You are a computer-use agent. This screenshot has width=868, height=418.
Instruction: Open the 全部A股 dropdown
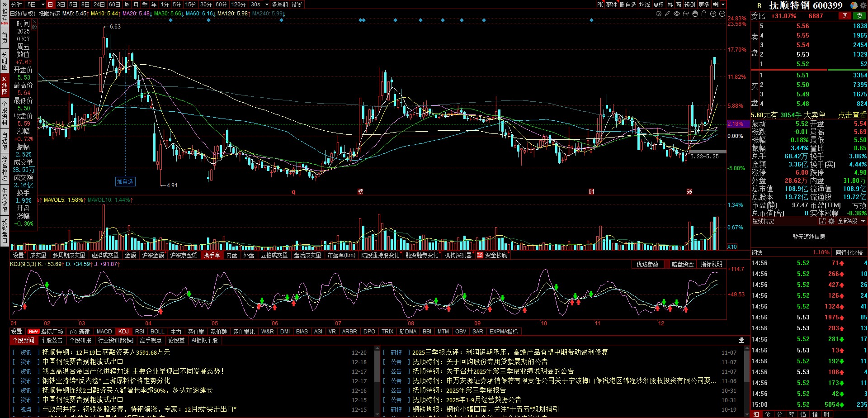(851, 221)
